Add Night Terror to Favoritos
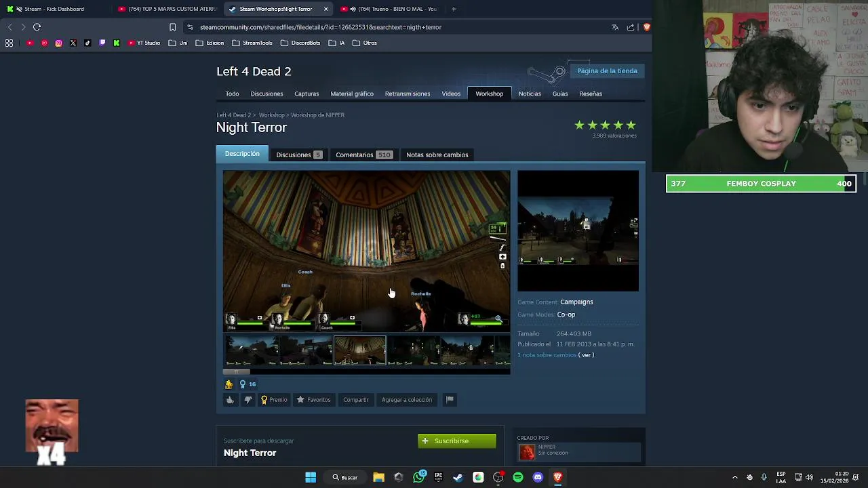Screen dimensions: 868x488 (x=313, y=400)
